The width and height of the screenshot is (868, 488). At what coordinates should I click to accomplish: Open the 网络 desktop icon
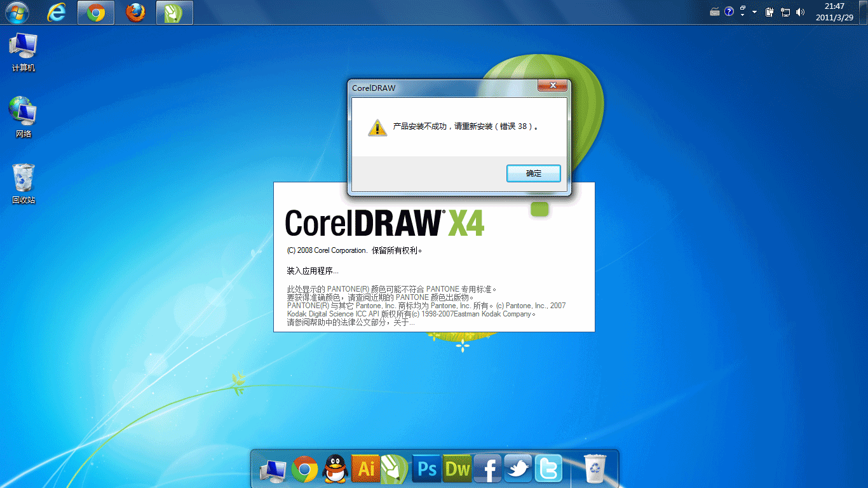click(x=24, y=118)
